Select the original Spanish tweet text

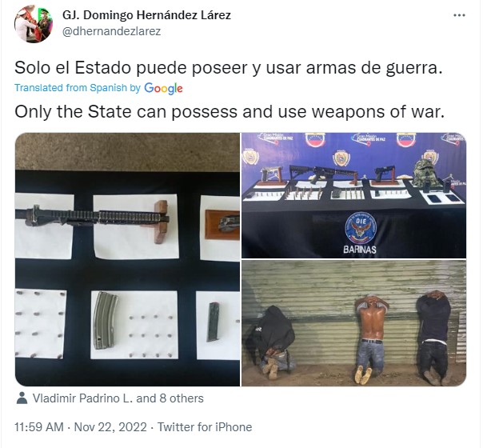[x=229, y=67]
